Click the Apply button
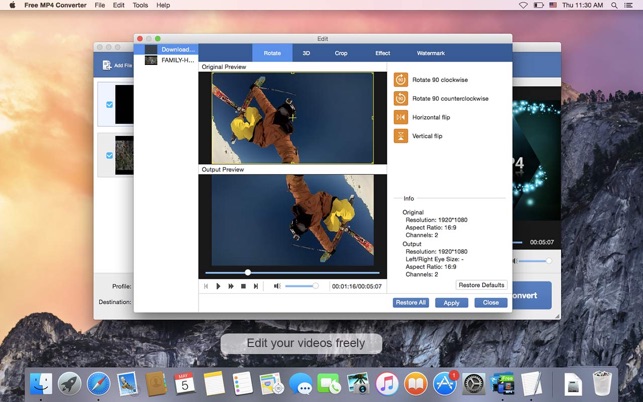 pos(451,302)
